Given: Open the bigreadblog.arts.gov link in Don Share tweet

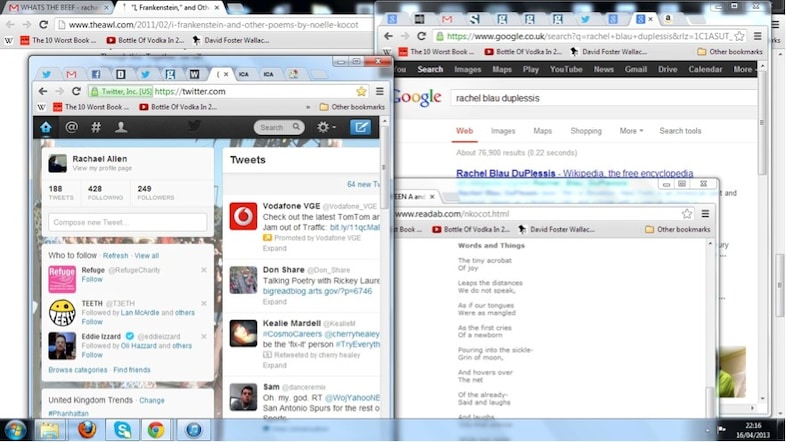Looking at the screenshot, I should (317, 291).
